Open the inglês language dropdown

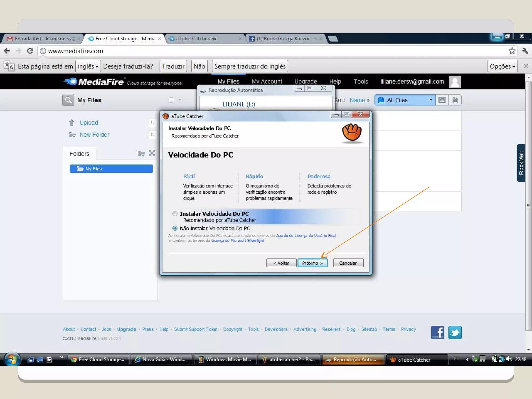pyautogui.click(x=88, y=66)
